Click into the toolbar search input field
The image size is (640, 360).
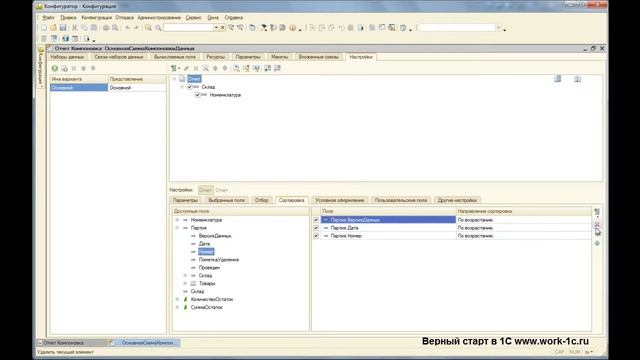(188, 28)
